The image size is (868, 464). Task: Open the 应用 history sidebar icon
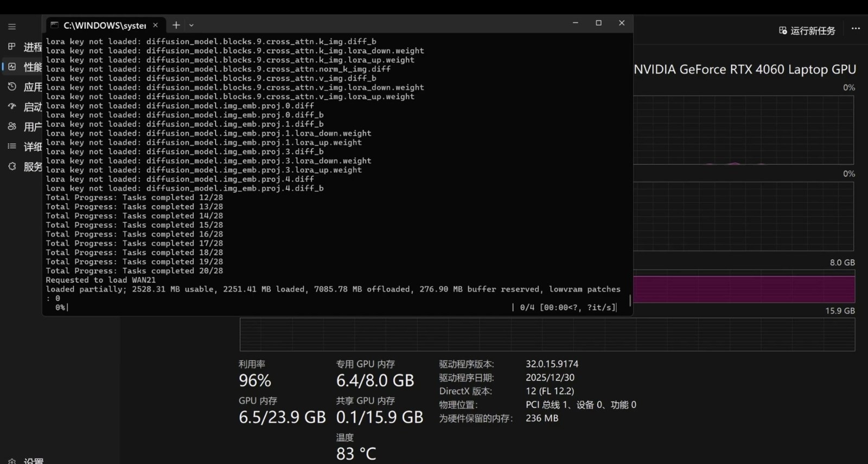(12, 87)
